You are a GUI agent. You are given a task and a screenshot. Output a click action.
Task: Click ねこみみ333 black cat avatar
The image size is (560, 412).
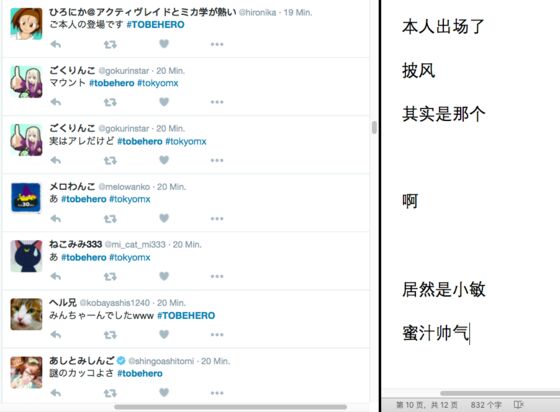click(x=26, y=256)
